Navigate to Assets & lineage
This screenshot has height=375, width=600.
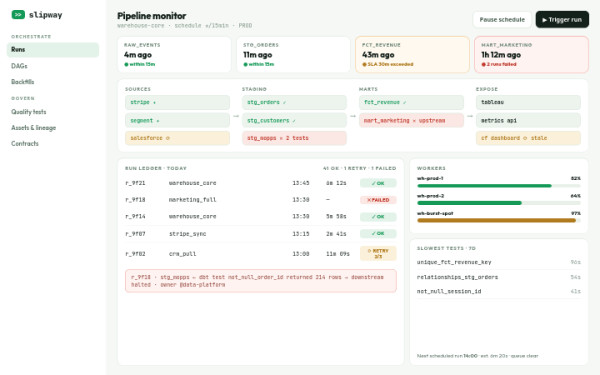point(53,128)
